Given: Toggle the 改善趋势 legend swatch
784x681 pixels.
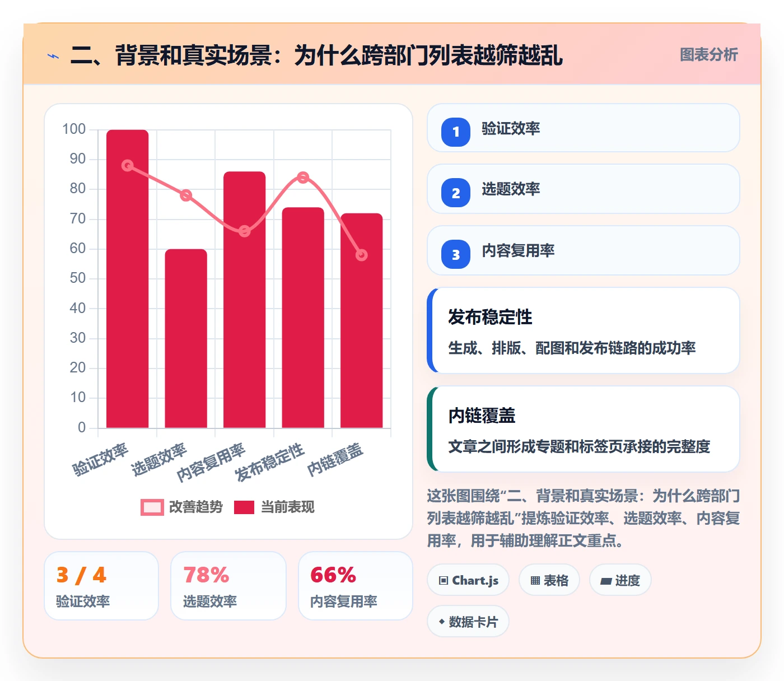Looking at the screenshot, I should pos(152,507).
